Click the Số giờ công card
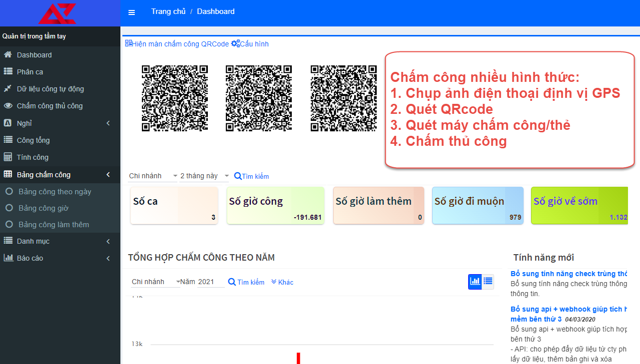Image resolution: width=640 pixels, height=364 pixels. coord(275,205)
